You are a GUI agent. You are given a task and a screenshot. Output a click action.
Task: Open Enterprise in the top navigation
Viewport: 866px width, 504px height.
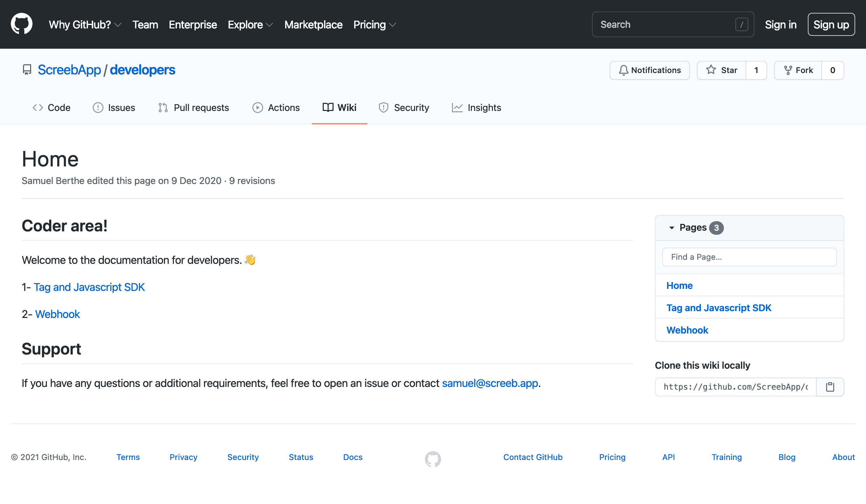(193, 25)
